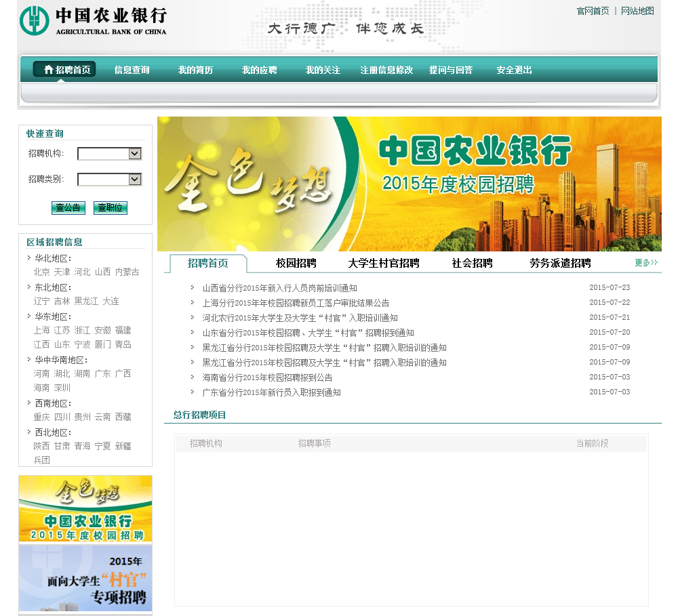Screen dimensions: 678x616
Task: Click the 大连 region link
Action: click(x=111, y=301)
